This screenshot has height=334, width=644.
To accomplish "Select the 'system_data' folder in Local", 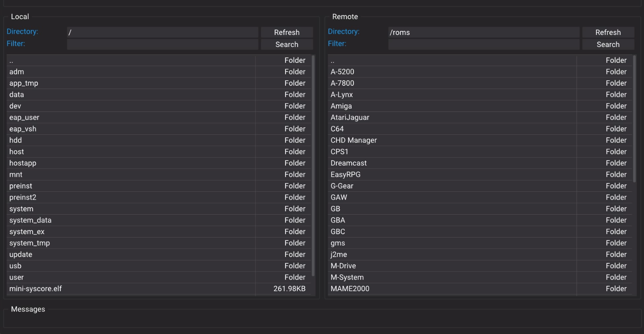I will (x=159, y=220).
